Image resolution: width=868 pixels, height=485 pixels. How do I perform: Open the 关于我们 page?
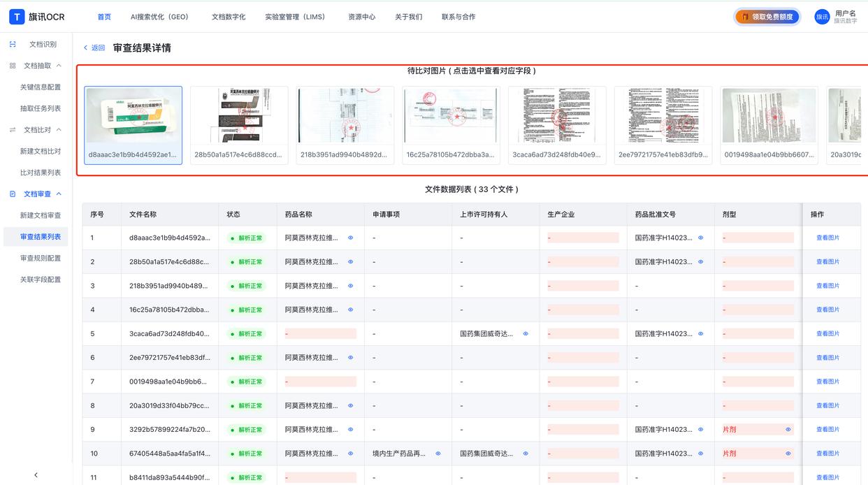tap(409, 17)
